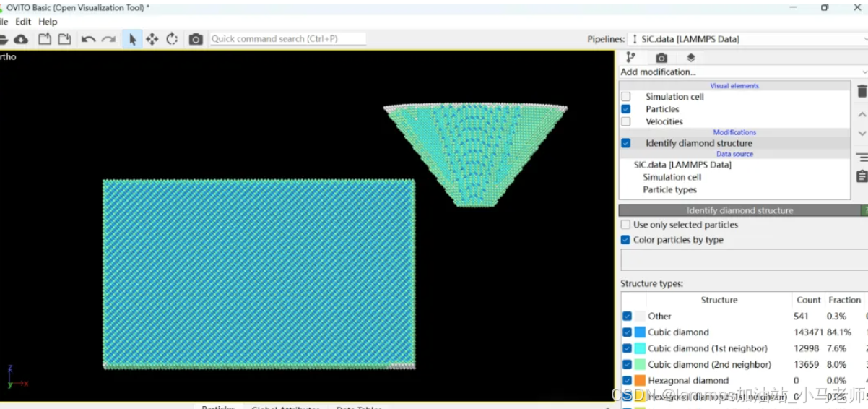868x409 pixels.
Task: Select Simulation cell under data source
Action: [x=672, y=177]
